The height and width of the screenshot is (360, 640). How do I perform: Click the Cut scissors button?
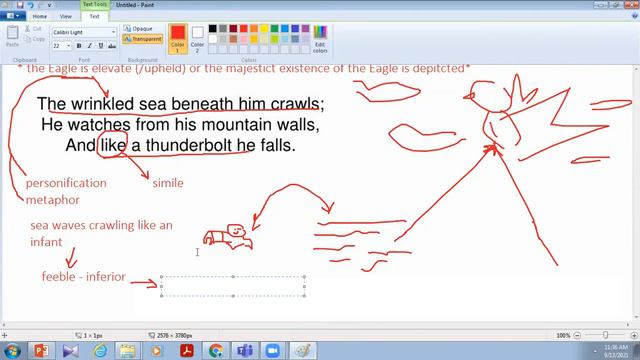coord(33,29)
